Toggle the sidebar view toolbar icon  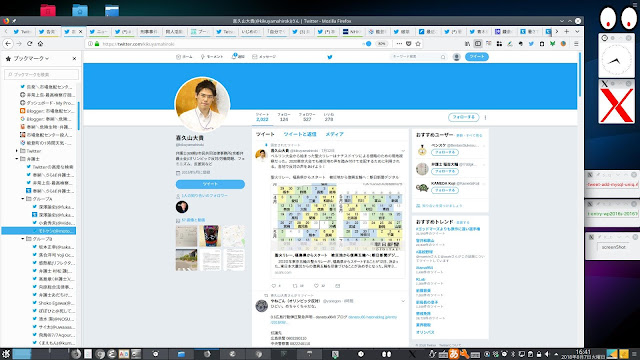coord(478,44)
